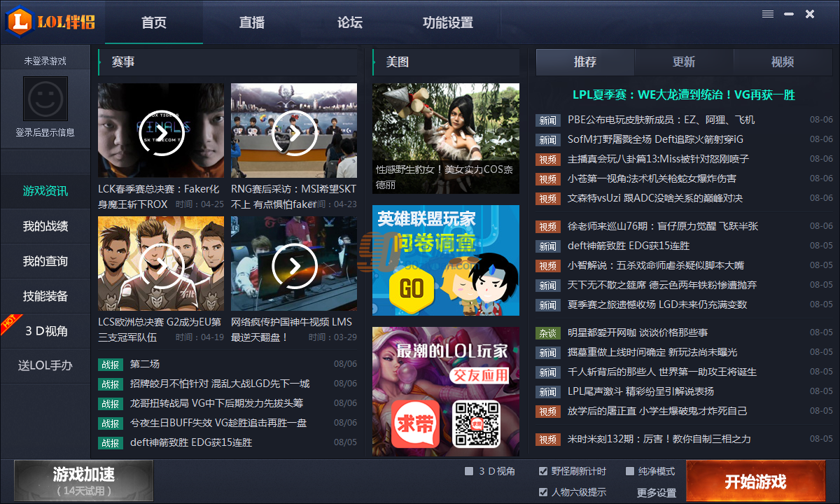
Task: Open 送LOL手办 in the sidebar
Action: pyautogui.click(x=45, y=365)
